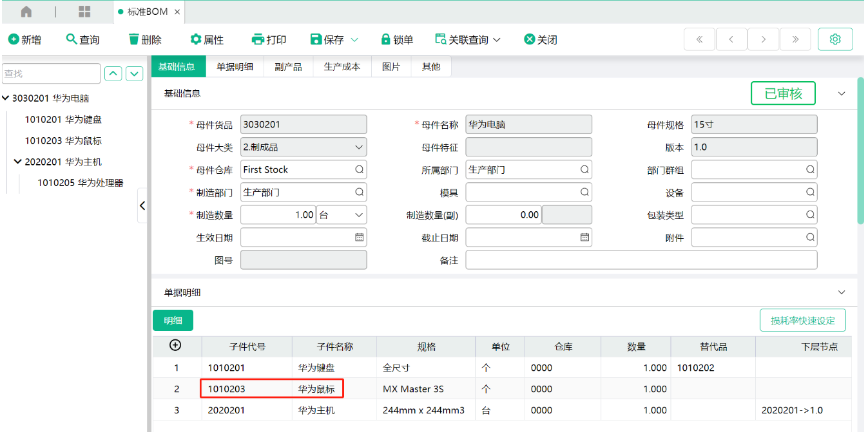The image size is (868, 434).
Task: Click the 明细 button
Action: pos(173,321)
